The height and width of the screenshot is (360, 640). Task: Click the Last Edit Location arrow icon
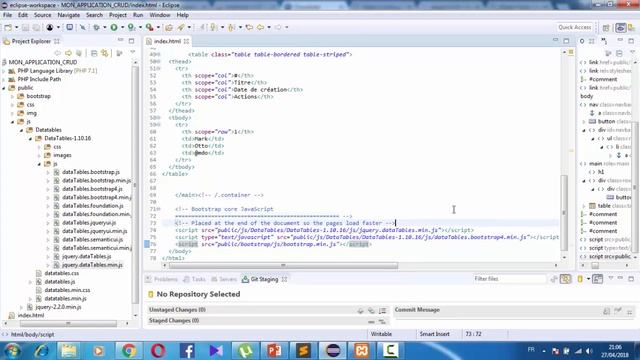click(249, 27)
